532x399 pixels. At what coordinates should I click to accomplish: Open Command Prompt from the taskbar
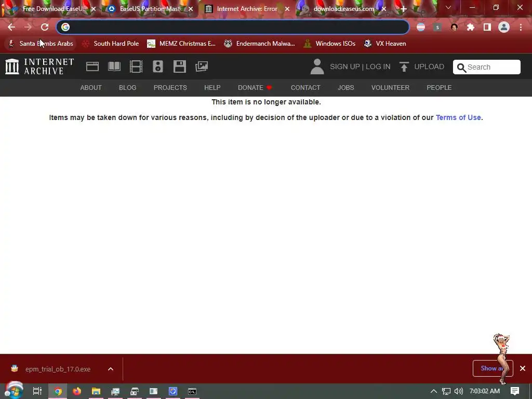pos(192,391)
